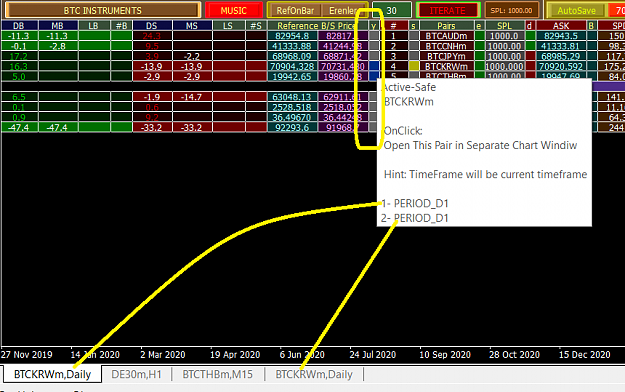The image size is (625, 392).
Task: Toggle the gray v-column square for BTCCNHm
Action: [x=374, y=46]
